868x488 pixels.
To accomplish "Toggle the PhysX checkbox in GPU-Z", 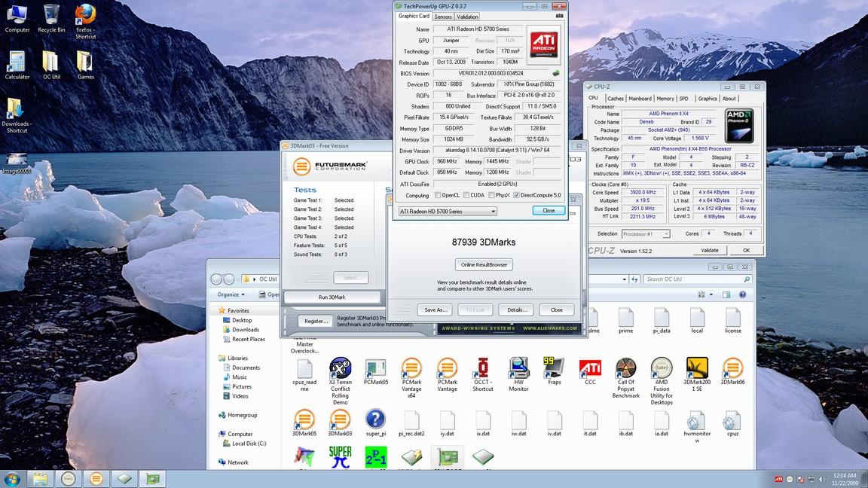I will (491, 195).
